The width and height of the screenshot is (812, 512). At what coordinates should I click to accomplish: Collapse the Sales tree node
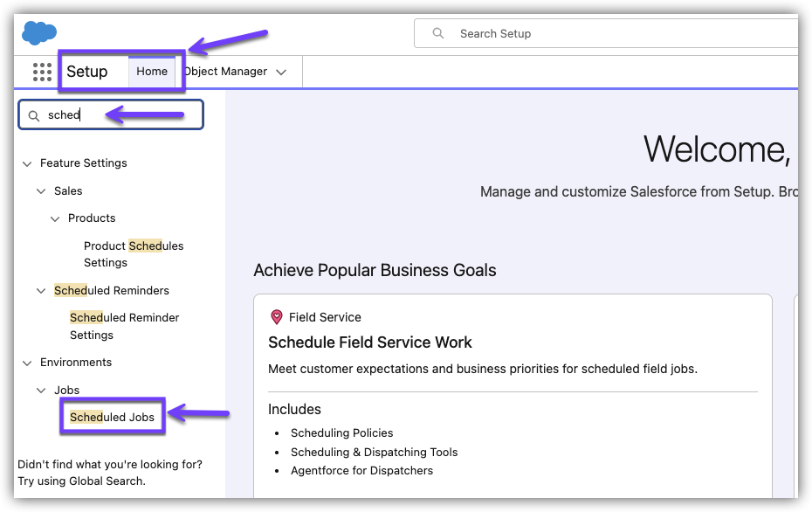click(x=41, y=191)
